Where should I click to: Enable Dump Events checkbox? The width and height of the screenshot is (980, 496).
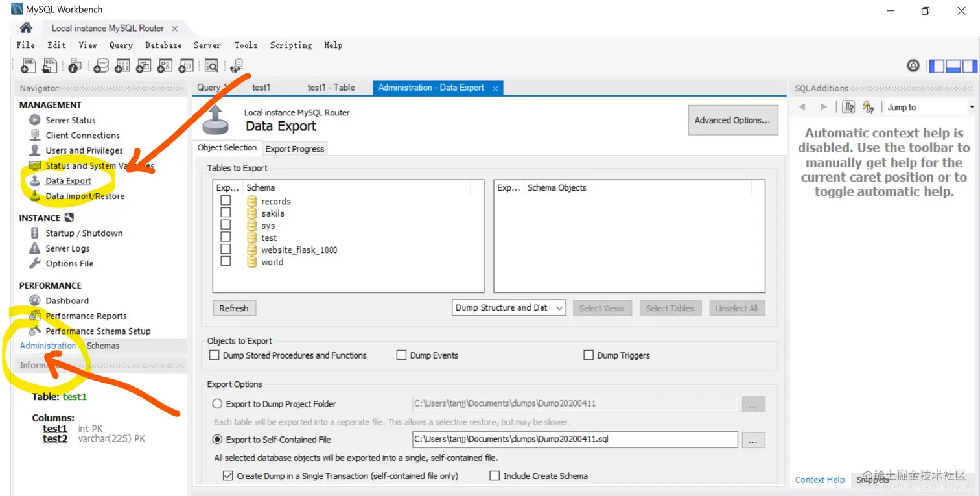click(401, 355)
